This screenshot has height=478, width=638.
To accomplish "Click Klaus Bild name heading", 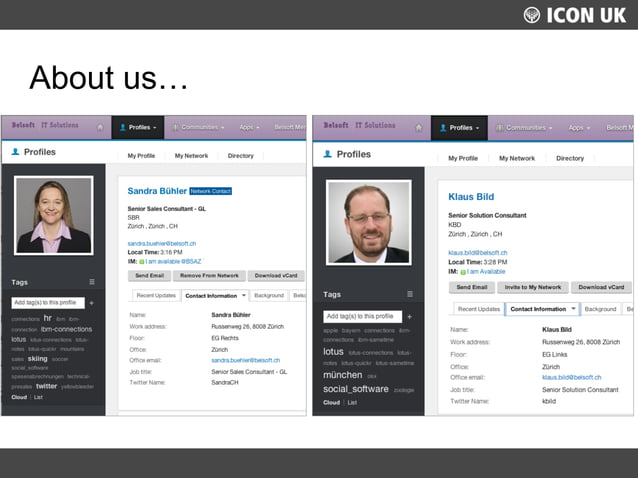I will point(471,197).
